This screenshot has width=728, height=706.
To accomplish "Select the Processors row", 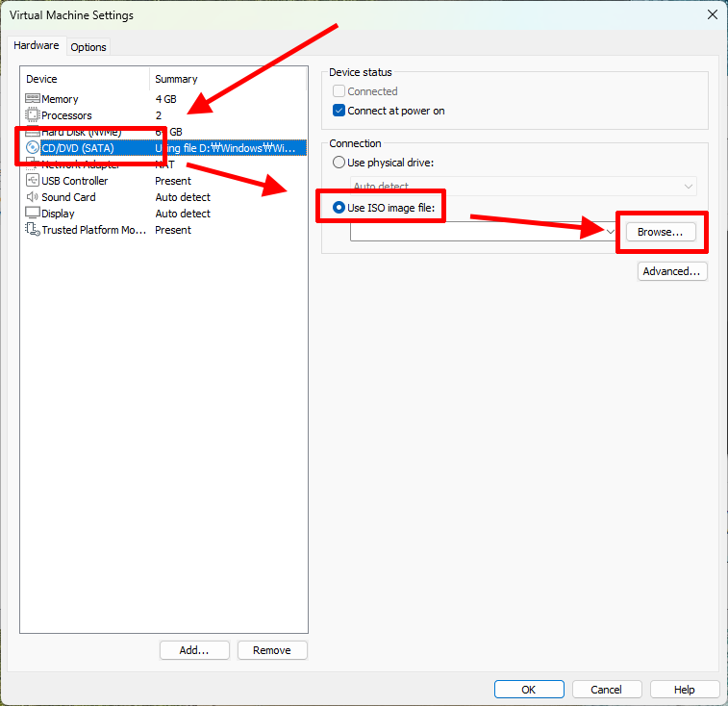I will click(164, 115).
